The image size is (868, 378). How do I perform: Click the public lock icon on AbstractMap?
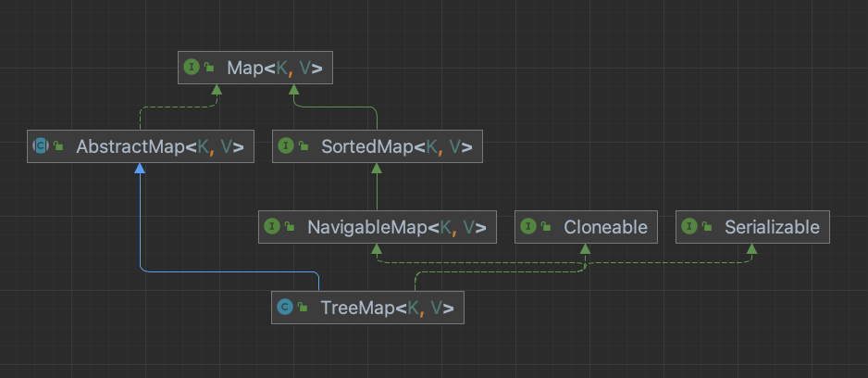tap(58, 147)
